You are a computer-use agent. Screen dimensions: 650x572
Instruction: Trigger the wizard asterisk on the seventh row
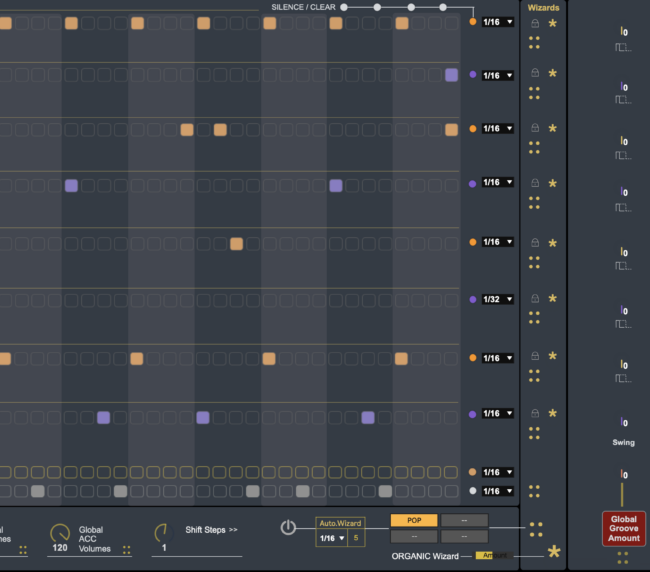coord(553,356)
